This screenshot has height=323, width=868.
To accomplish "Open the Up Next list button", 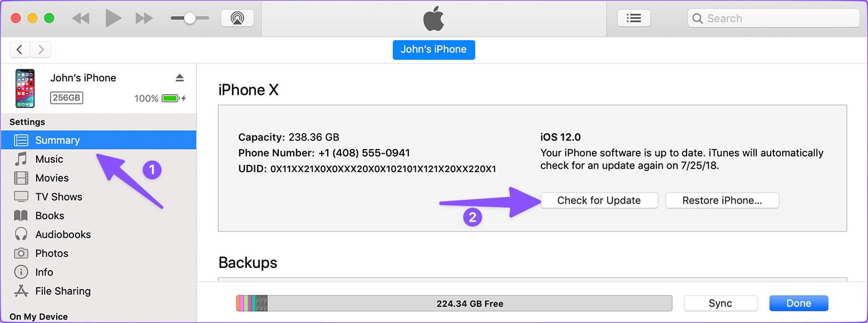I will [x=634, y=18].
